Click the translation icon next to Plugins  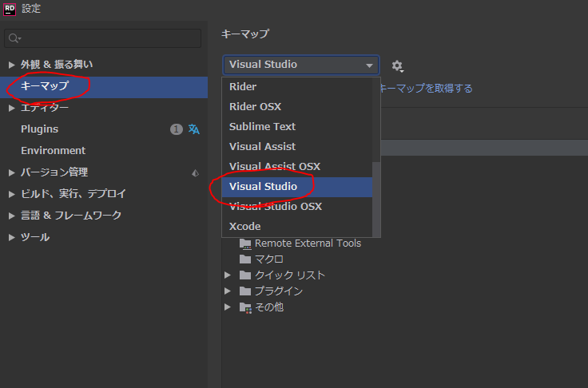[x=194, y=129]
